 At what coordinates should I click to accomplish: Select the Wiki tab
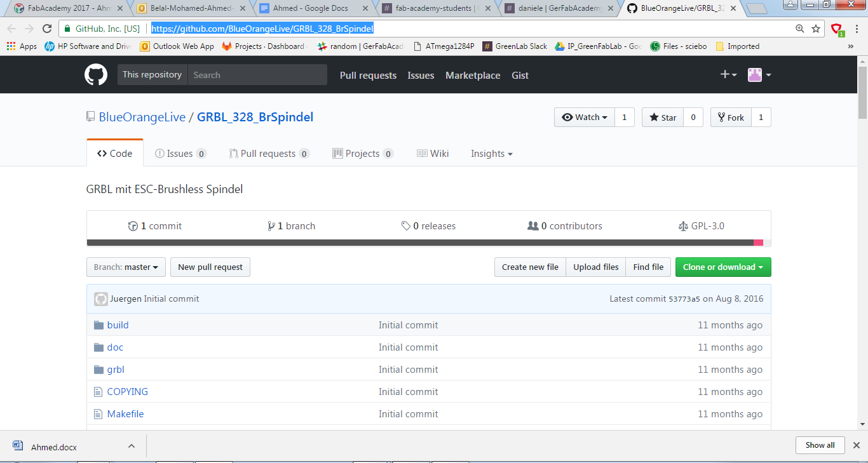point(433,154)
